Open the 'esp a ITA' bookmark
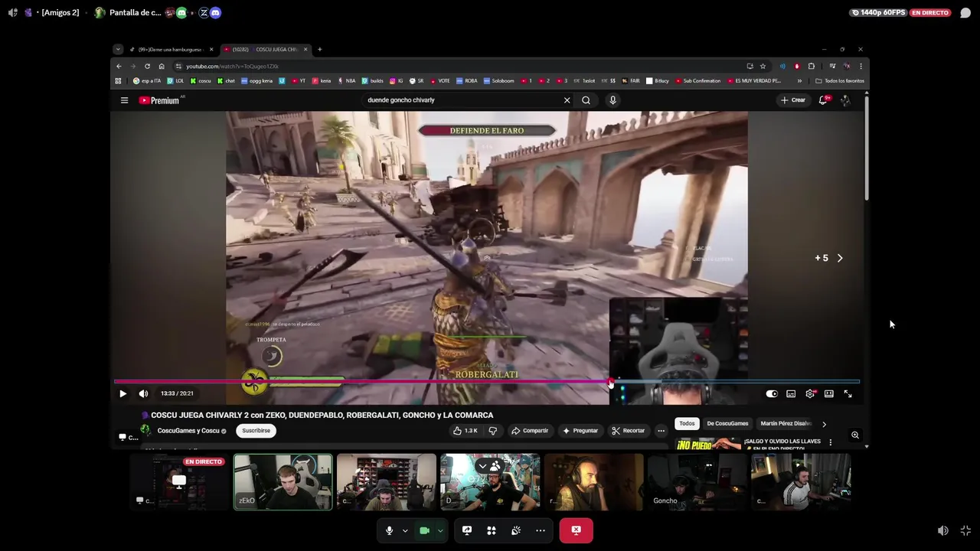Viewport: 980px width, 551px height. pyautogui.click(x=147, y=81)
